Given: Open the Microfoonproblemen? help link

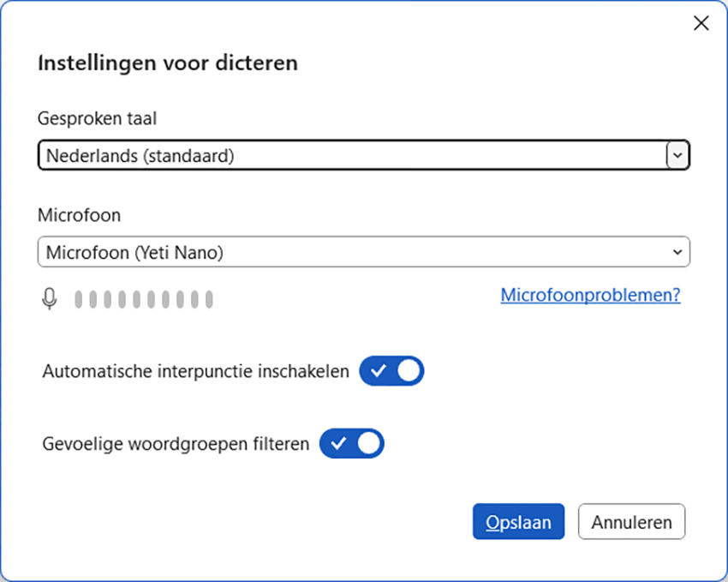Looking at the screenshot, I should tap(590, 295).
